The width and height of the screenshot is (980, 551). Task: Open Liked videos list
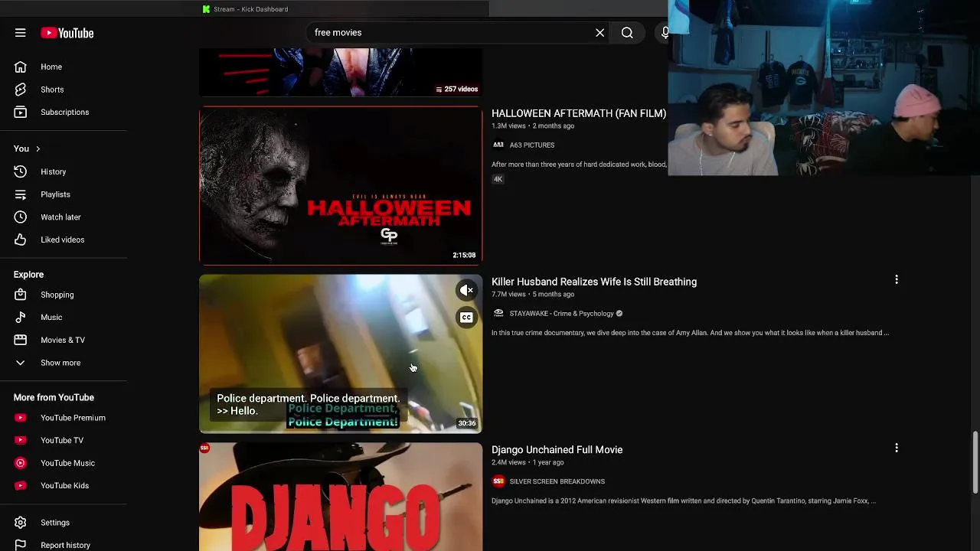tap(64, 240)
